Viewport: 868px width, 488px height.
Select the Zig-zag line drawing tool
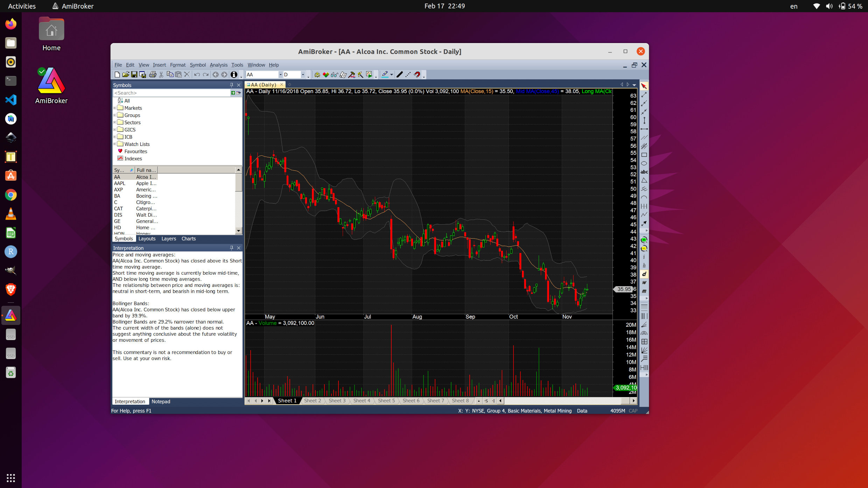(x=644, y=214)
